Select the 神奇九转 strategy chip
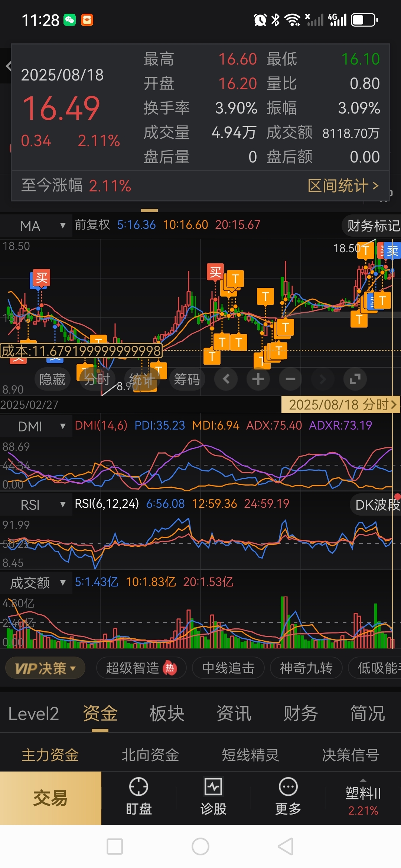 coord(306,668)
